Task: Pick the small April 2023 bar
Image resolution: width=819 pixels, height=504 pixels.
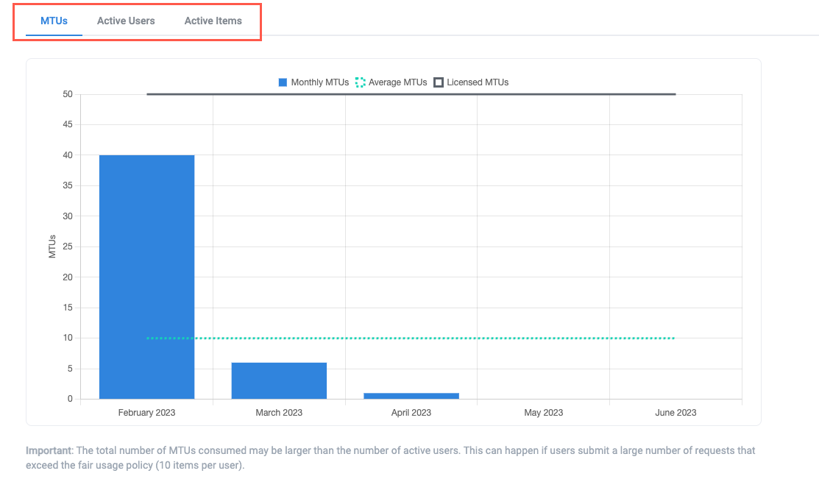Action: pyautogui.click(x=411, y=396)
